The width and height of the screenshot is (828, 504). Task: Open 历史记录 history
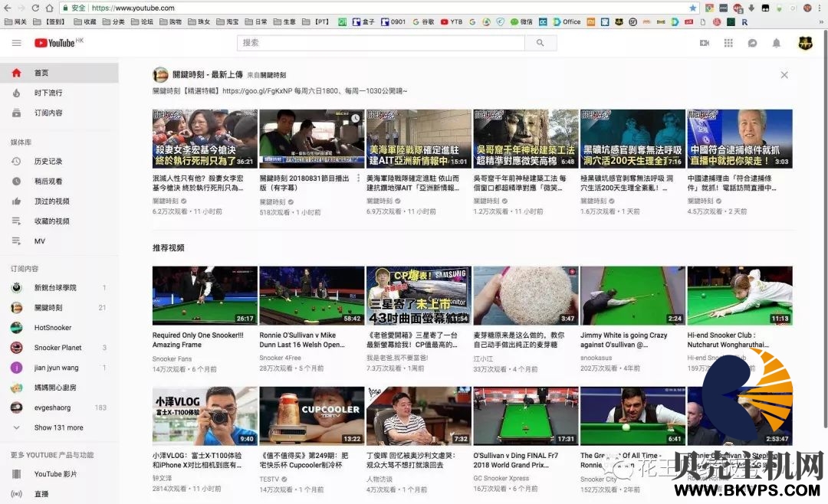(x=59, y=162)
